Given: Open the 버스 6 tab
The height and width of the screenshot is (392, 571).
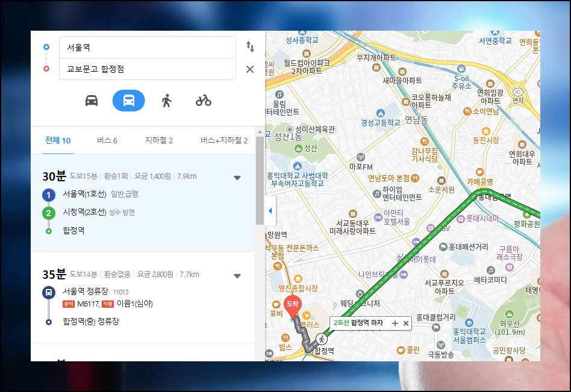Looking at the screenshot, I should pyautogui.click(x=107, y=140).
